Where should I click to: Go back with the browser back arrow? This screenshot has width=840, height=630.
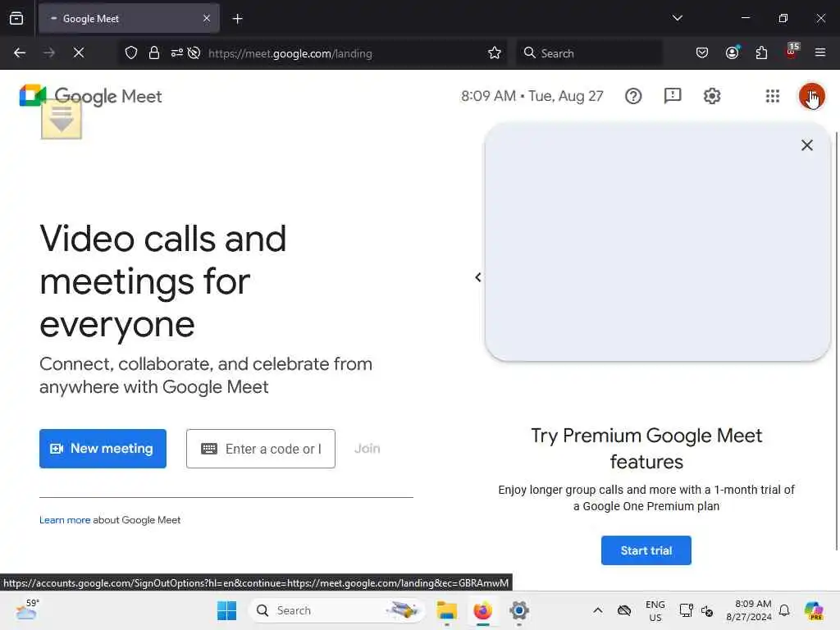20,53
